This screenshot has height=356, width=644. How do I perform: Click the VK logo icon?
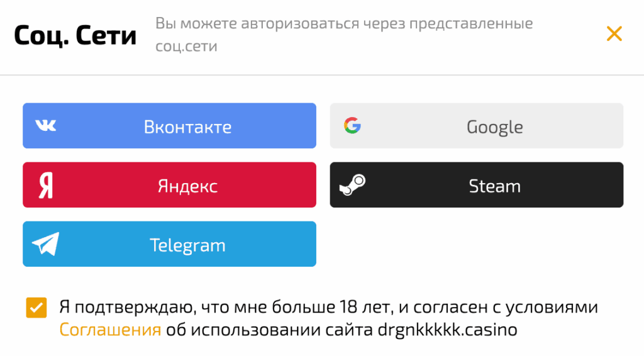pyautogui.click(x=45, y=126)
